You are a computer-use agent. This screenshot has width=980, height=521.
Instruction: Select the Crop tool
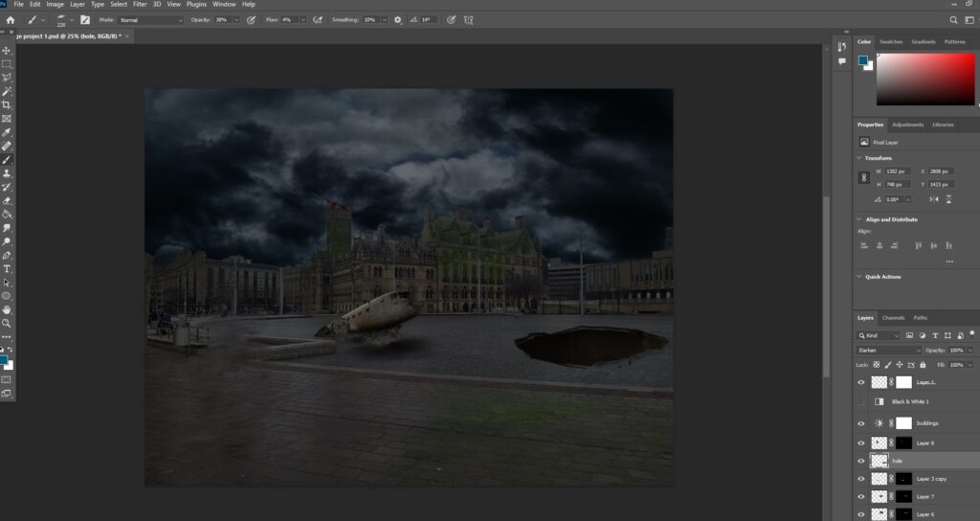[7, 104]
